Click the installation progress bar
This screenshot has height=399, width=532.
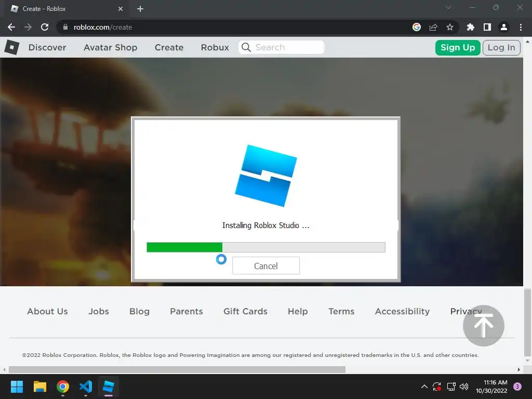(265, 247)
